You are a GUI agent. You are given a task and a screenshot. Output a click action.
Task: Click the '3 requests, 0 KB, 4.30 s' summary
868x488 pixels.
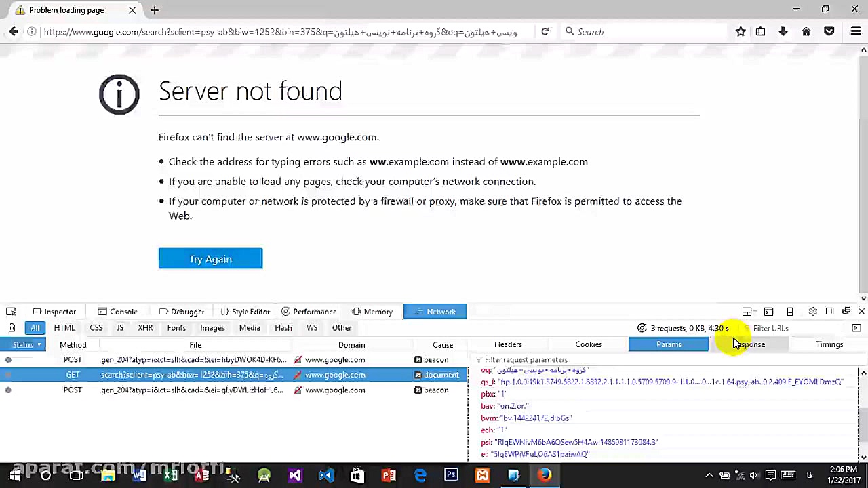click(x=690, y=328)
